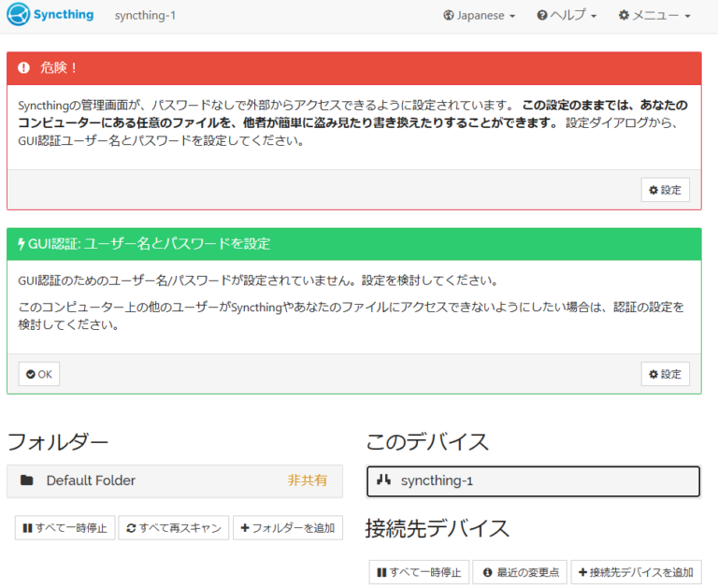The height and width of the screenshot is (588, 718).
Task: Click the このデバイス section heading
Action: click(427, 442)
